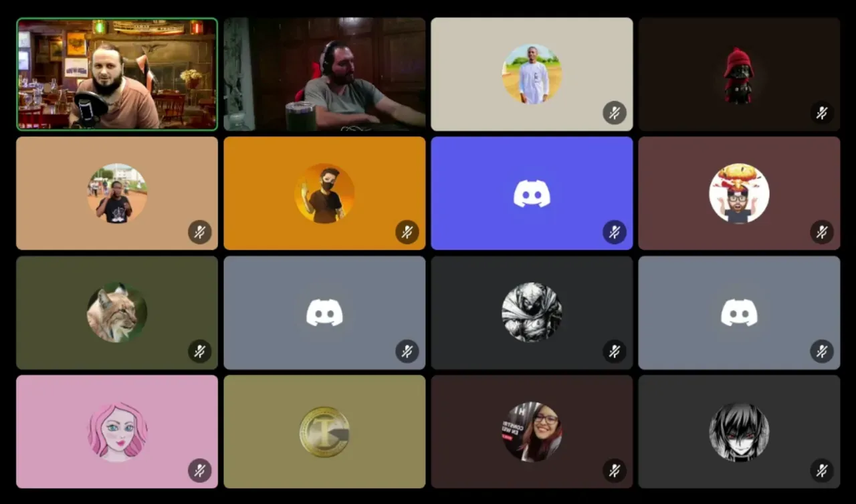Select the lynx cat avatar
The width and height of the screenshot is (856, 504).
coord(117,312)
